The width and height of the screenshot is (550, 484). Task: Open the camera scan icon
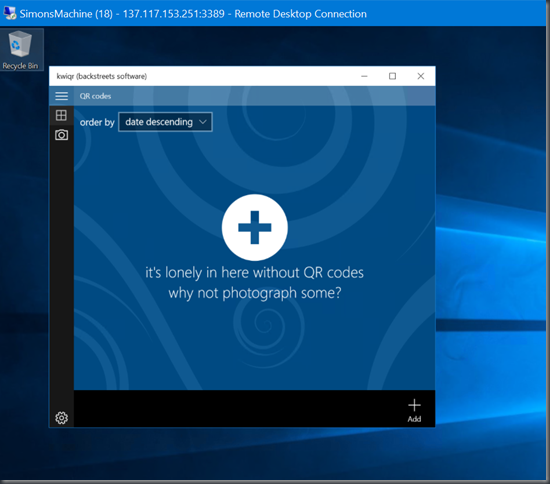pos(61,135)
